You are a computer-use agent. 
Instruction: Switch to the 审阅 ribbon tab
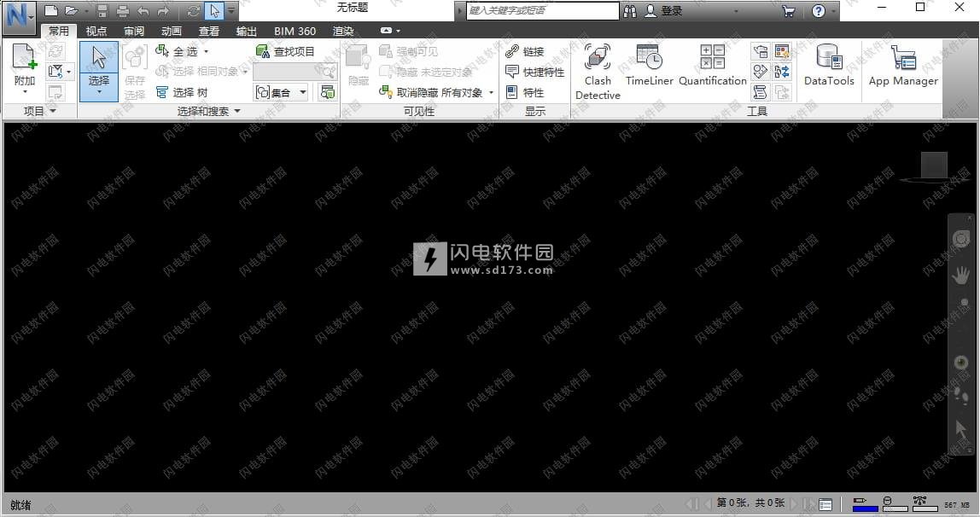[134, 31]
